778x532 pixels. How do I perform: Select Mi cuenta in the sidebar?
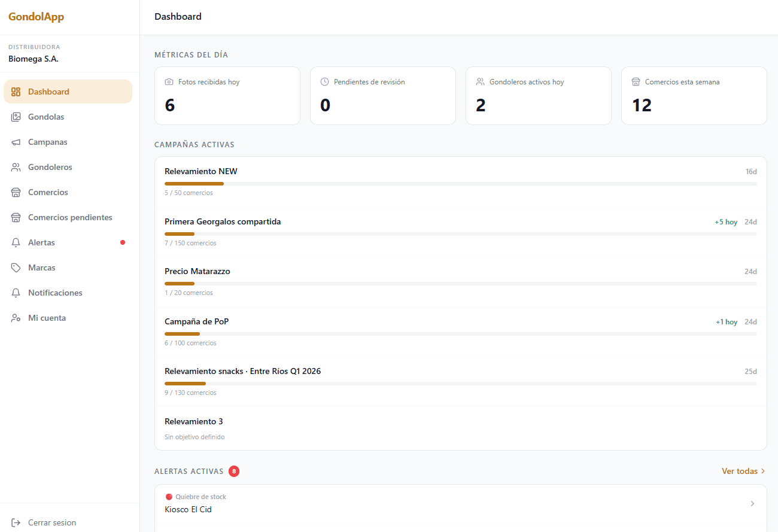(x=68, y=318)
